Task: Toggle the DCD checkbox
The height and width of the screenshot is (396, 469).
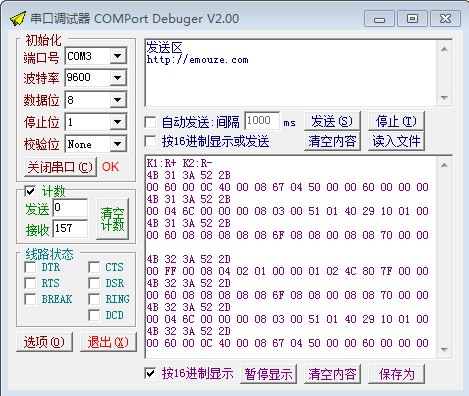Action: [x=94, y=315]
